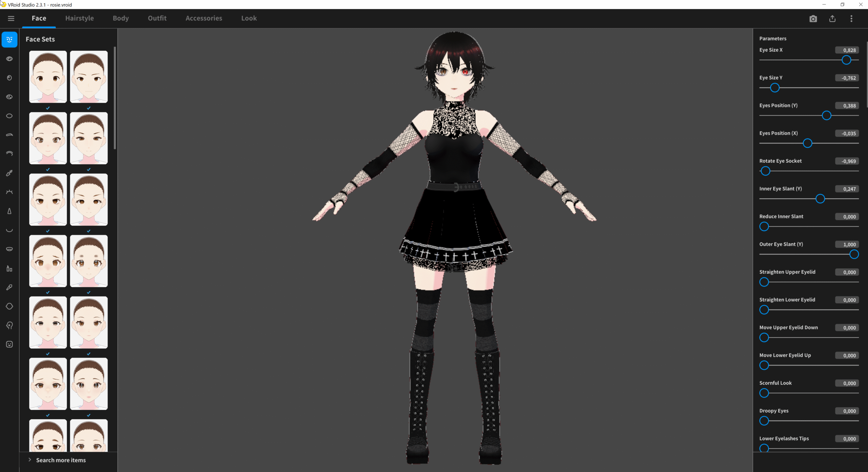
Task: Open the hamburger main menu
Action: [x=11, y=19]
